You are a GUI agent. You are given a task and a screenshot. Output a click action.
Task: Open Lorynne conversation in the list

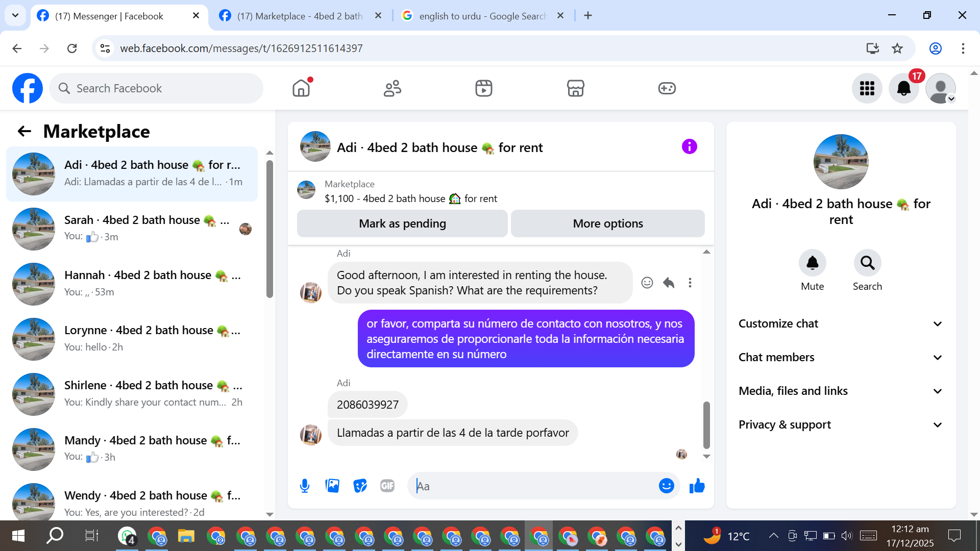tap(132, 339)
